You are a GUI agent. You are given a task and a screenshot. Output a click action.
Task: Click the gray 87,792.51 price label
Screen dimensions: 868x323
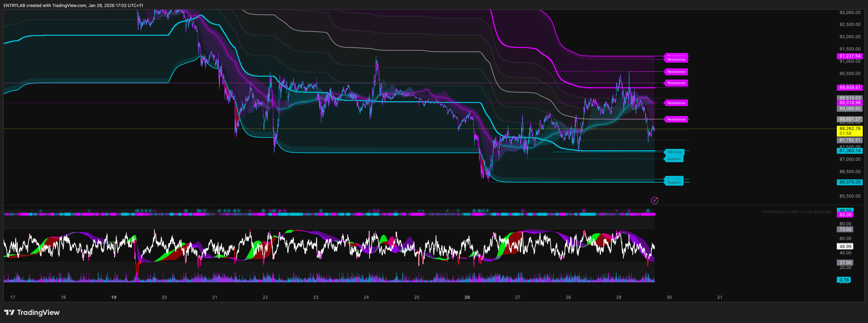(x=849, y=140)
